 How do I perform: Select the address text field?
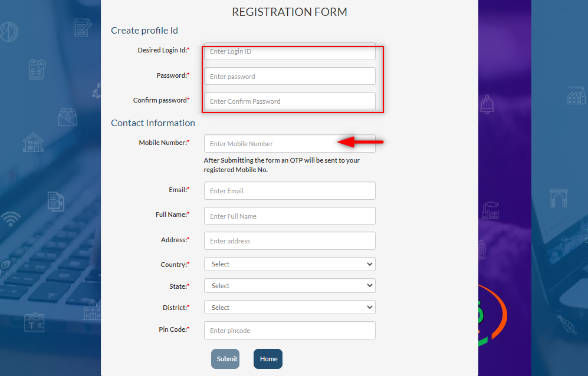click(x=290, y=240)
